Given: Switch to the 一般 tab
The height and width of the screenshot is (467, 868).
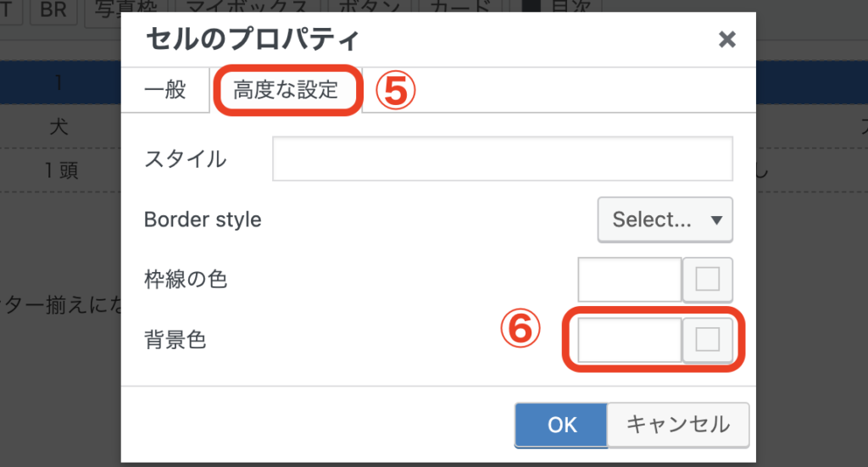Looking at the screenshot, I should 165,90.
